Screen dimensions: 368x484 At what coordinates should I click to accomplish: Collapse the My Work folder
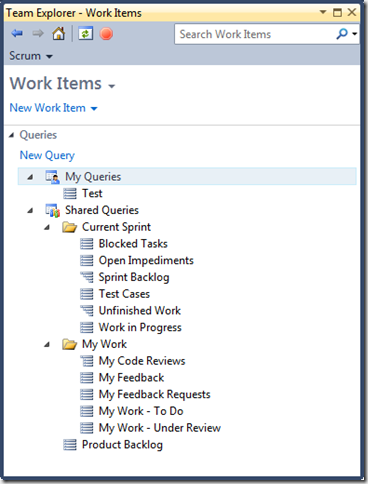coord(47,344)
